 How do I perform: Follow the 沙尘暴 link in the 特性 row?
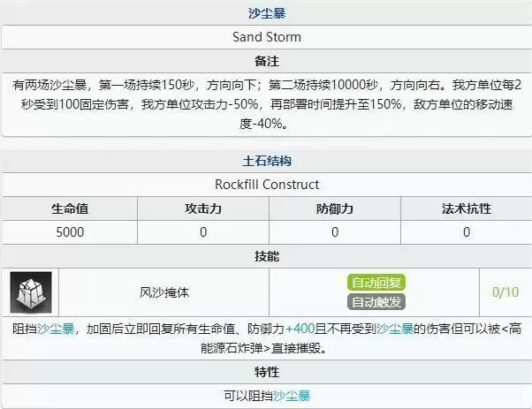point(292,396)
